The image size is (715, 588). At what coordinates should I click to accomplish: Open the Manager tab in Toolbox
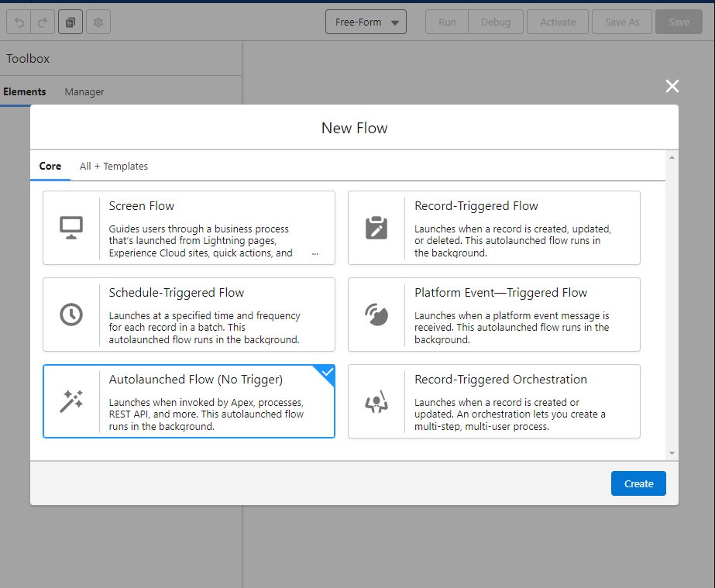click(x=84, y=92)
